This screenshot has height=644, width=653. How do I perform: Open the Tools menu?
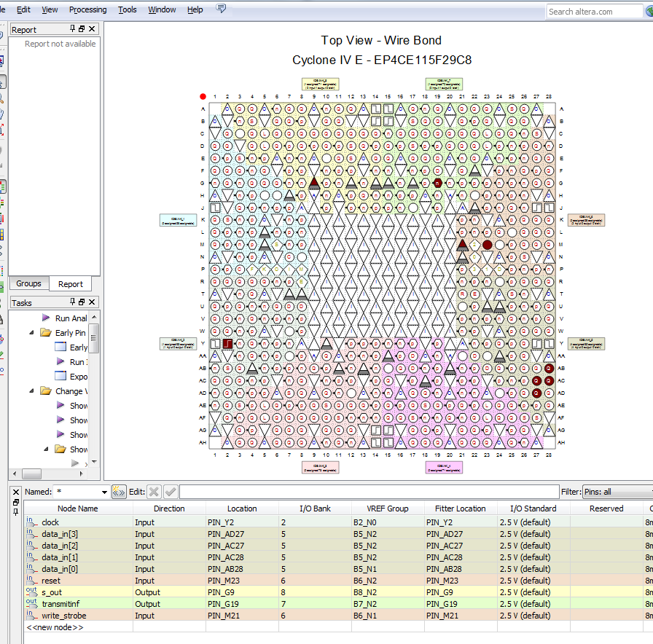127,9
